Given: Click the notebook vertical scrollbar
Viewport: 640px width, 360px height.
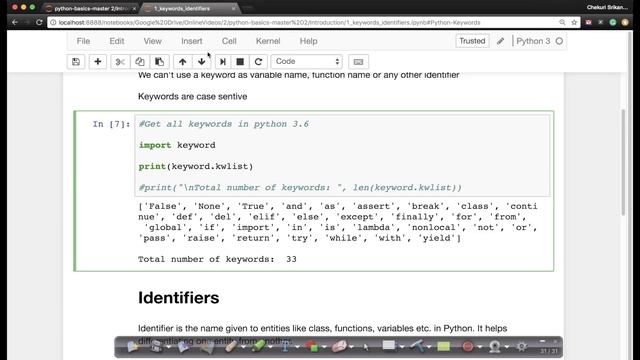Looking at the screenshot, I should pos(623,162).
